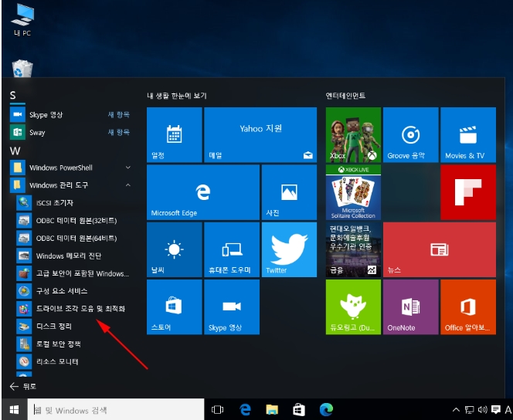The width and height of the screenshot is (513, 420).
Task: Open Microsoft Solitaire Collection tile
Action: coord(353,192)
